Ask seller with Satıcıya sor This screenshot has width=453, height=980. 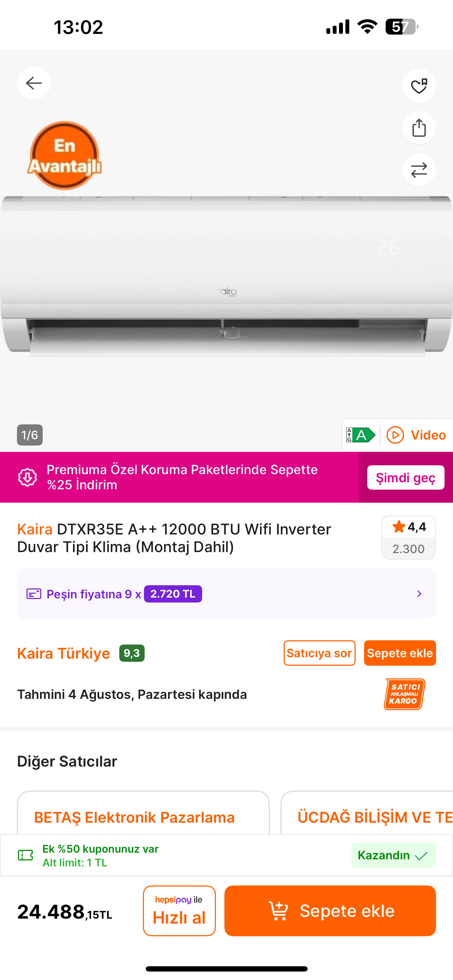[x=320, y=653]
